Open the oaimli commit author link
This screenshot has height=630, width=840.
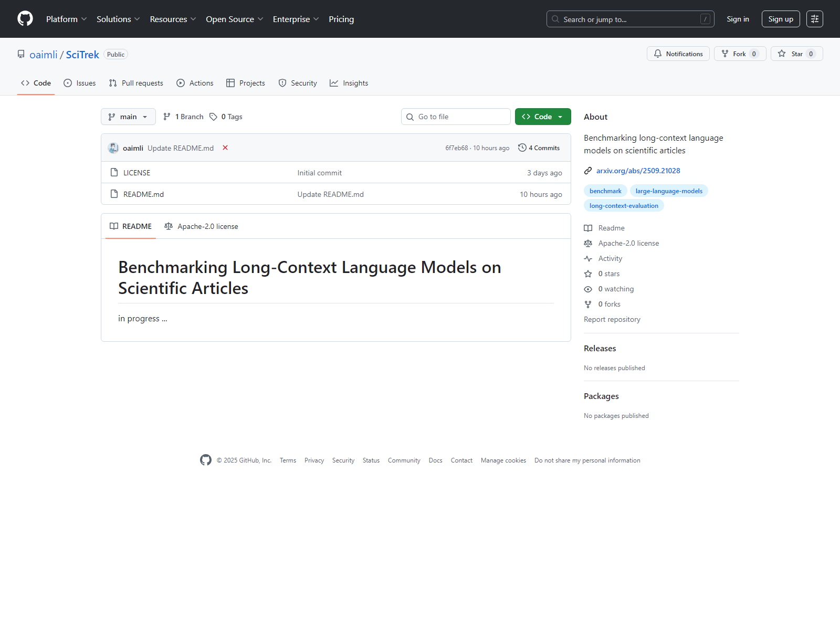[x=133, y=148]
